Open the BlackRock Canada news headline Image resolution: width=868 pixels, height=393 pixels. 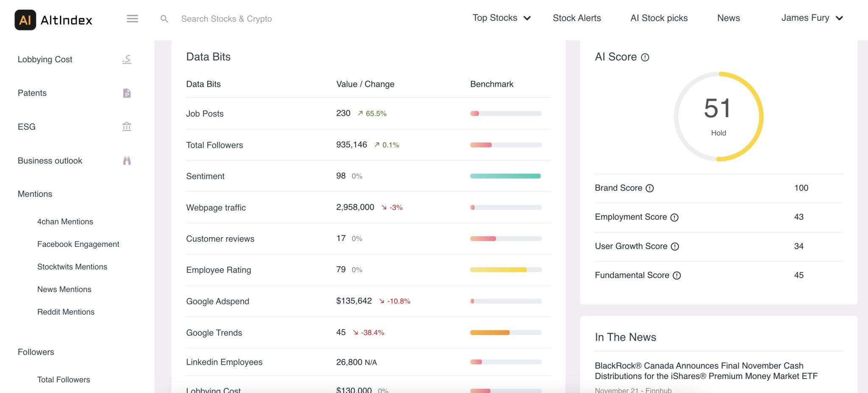pos(706,371)
